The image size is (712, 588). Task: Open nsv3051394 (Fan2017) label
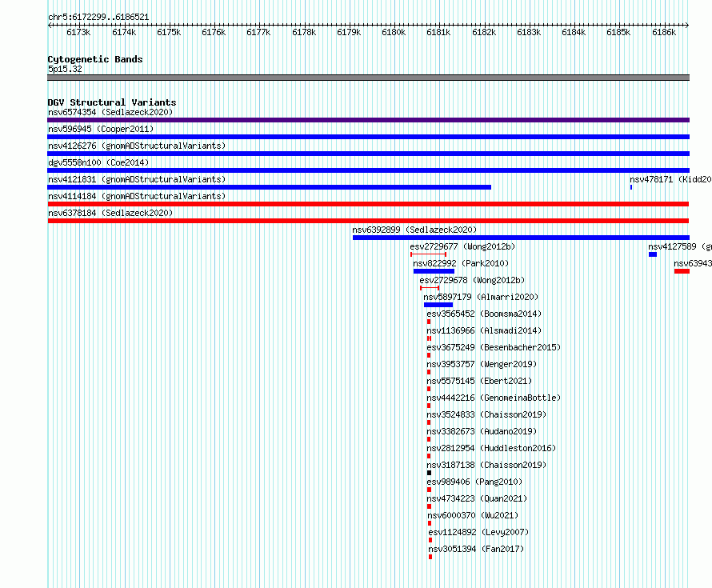click(476, 549)
